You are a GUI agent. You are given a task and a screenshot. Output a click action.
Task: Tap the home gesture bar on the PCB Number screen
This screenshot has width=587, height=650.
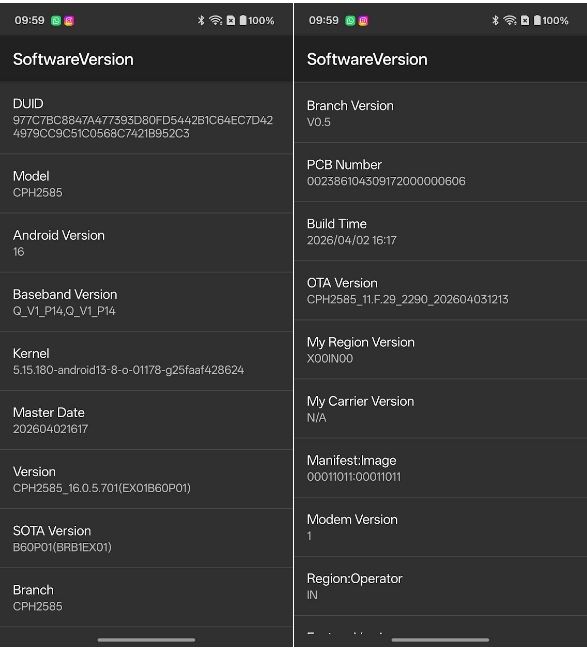tap(440, 640)
